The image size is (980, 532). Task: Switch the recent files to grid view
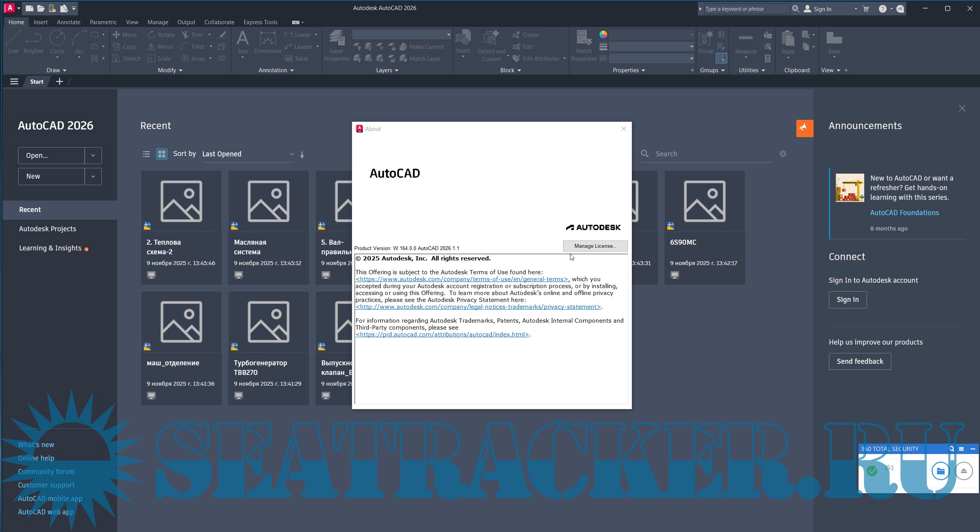pyautogui.click(x=162, y=154)
